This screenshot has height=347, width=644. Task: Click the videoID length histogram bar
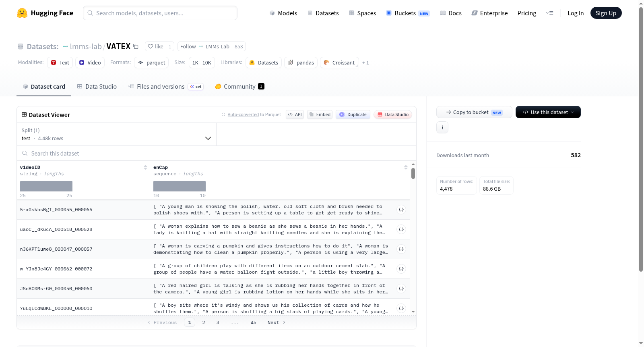46,186
